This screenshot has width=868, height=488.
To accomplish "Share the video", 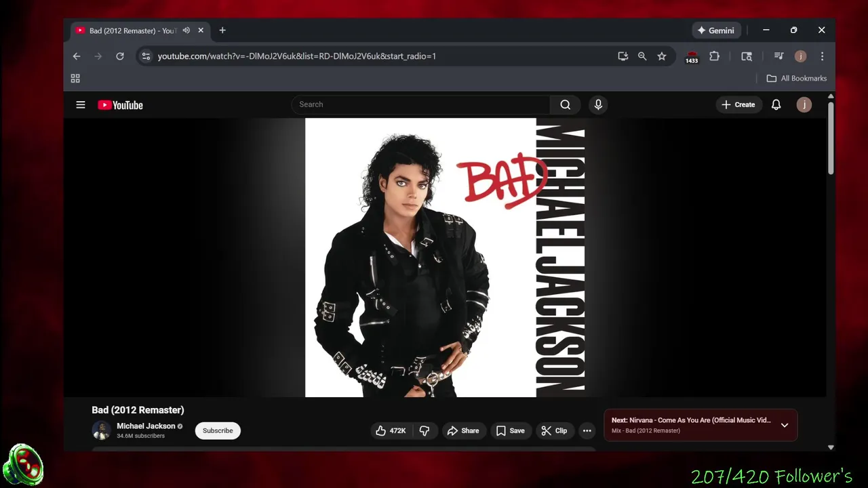I will (463, 431).
